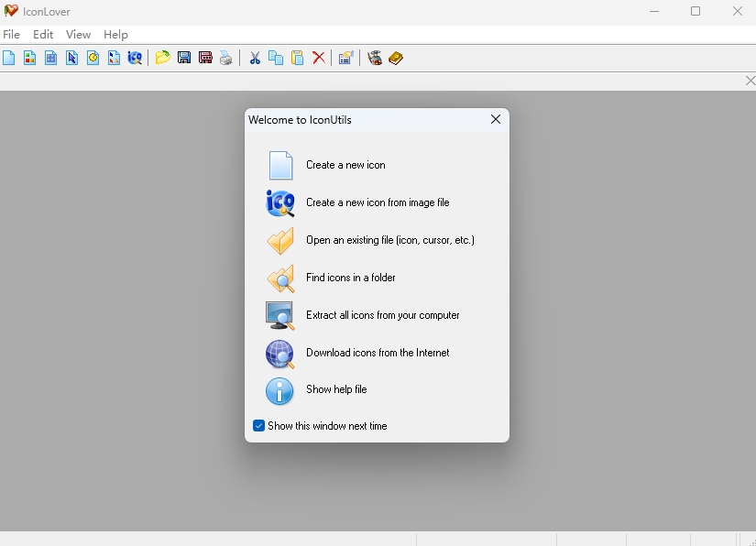This screenshot has width=756, height=546.
Task: Click the Properties toolbar icon
Action: [x=346, y=58]
